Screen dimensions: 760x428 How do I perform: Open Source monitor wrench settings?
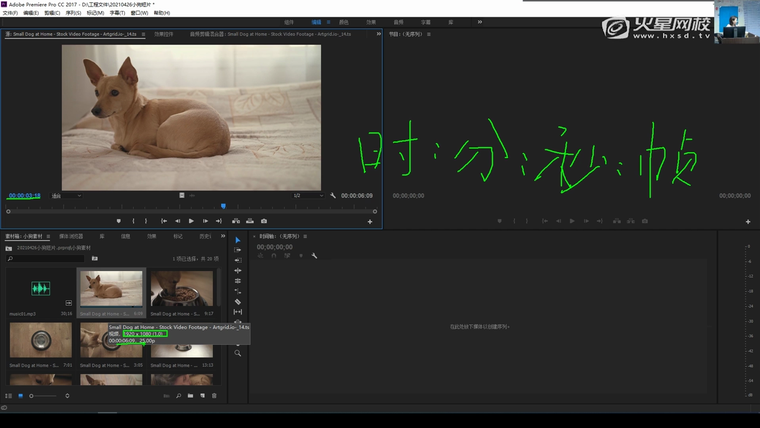pos(333,196)
